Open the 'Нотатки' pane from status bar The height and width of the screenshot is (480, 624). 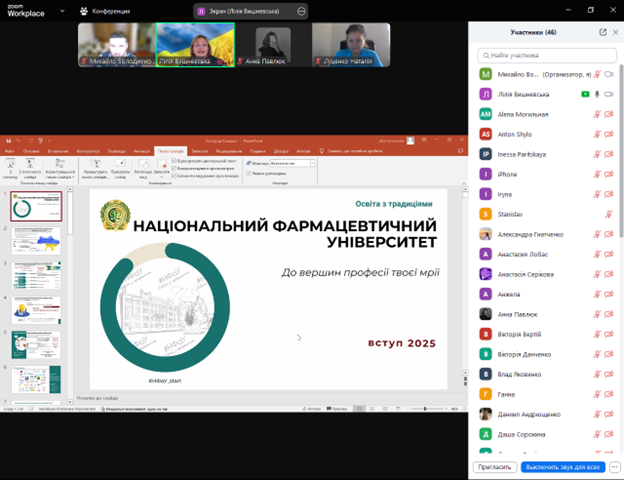312,409
